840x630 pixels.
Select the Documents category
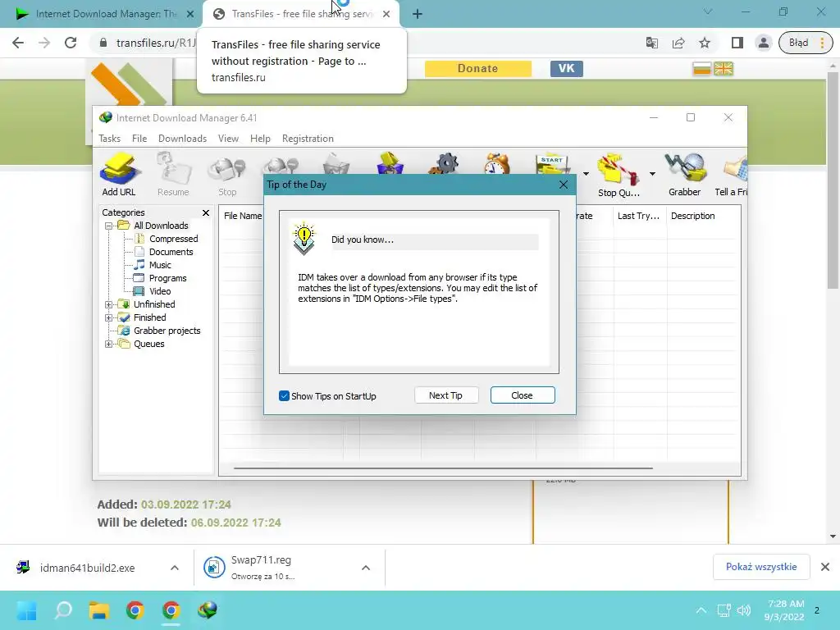pos(171,252)
